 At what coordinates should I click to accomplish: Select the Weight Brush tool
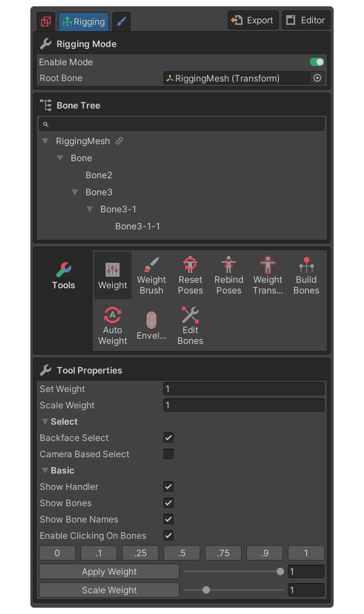pos(151,275)
